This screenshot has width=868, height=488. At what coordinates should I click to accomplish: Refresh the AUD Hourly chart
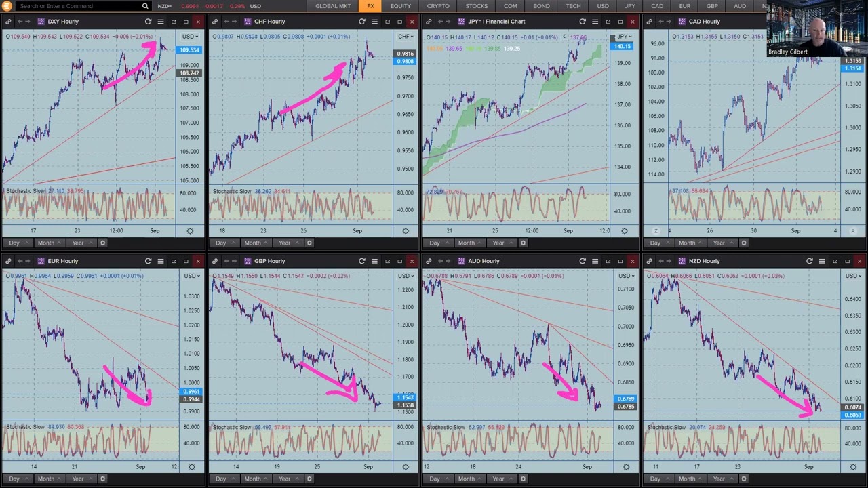(x=583, y=261)
